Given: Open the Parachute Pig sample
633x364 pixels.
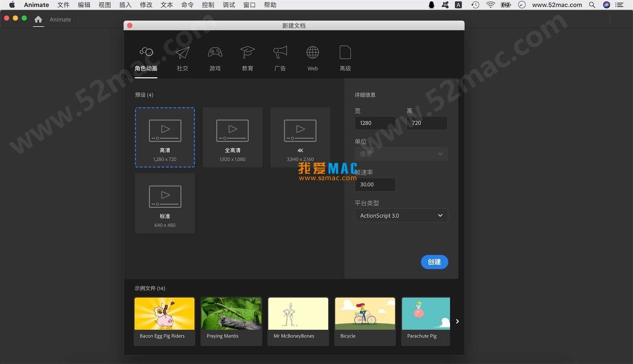Looking at the screenshot, I should coord(426,321).
